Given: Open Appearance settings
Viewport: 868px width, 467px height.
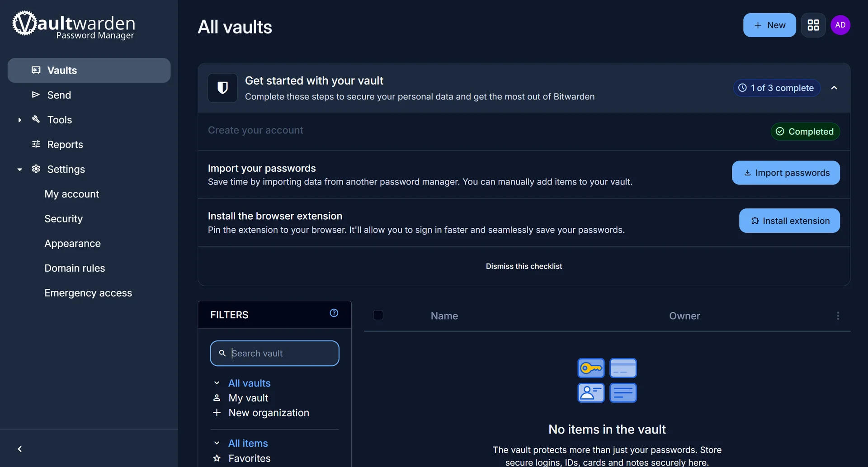Looking at the screenshot, I should pos(73,244).
